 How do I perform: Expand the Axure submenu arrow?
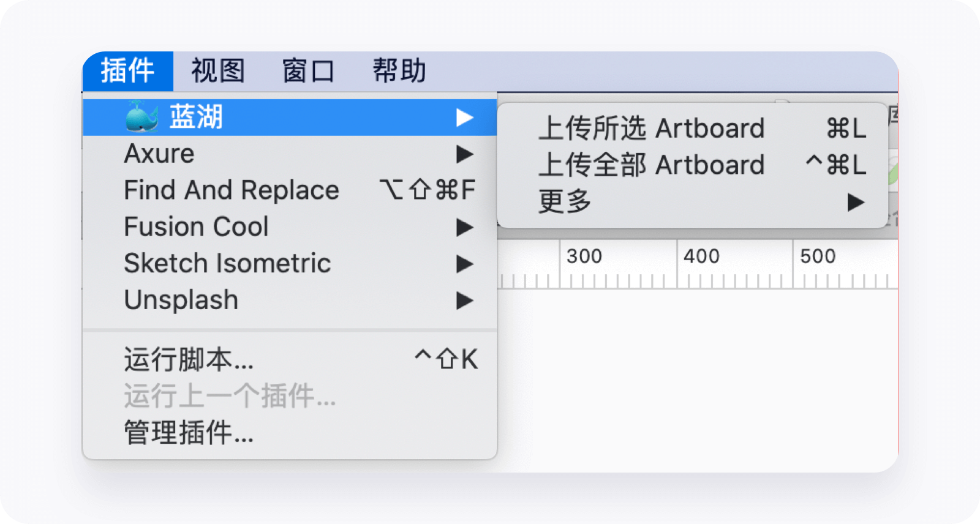click(465, 154)
